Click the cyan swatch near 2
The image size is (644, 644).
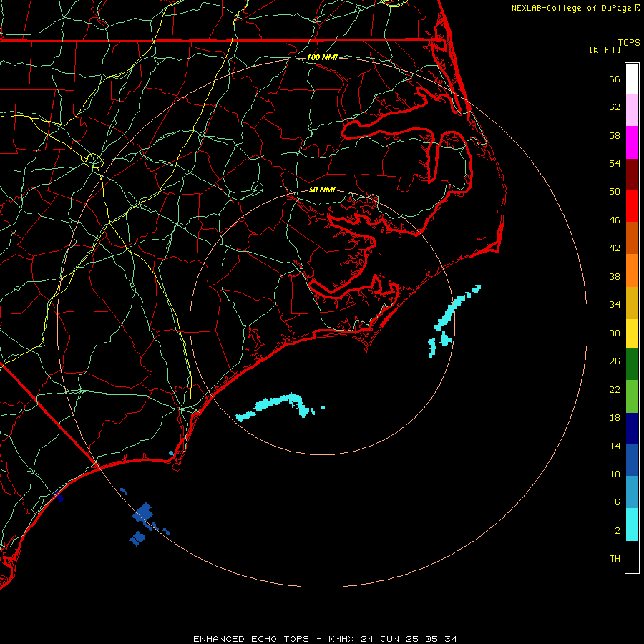pyautogui.click(x=632, y=525)
